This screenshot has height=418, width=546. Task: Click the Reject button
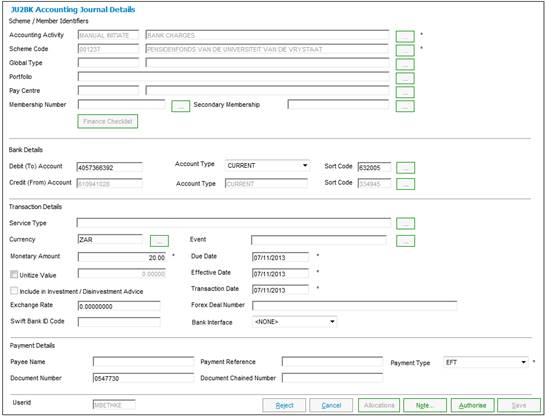point(284,405)
